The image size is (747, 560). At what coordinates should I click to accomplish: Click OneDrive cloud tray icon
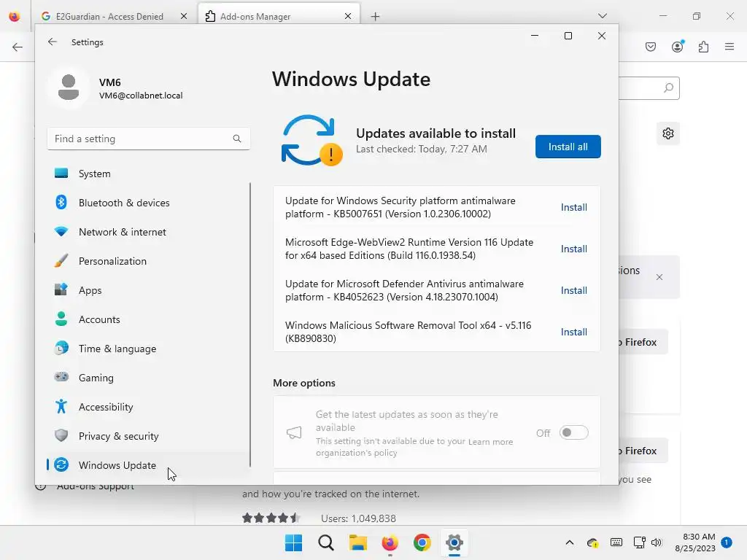point(592,542)
